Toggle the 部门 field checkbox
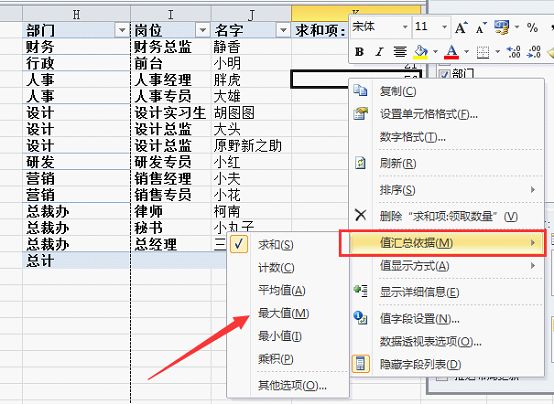554x404 pixels. (x=445, y=74)
